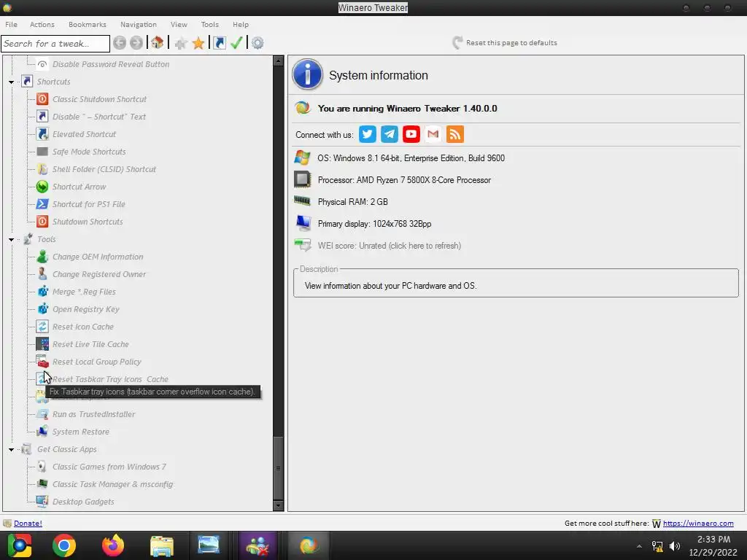Open the Telegram social icon
The image size is (747, 560).
[390, 134]
